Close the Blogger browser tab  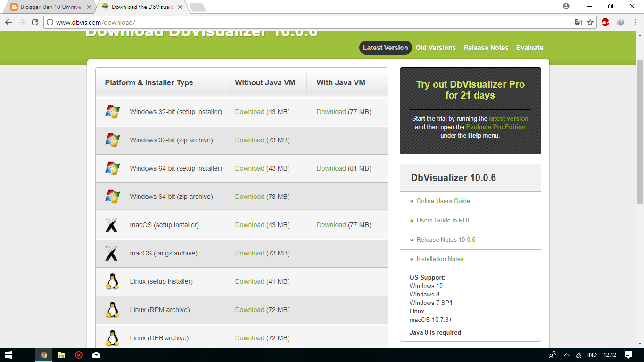(x=89, y=7)
